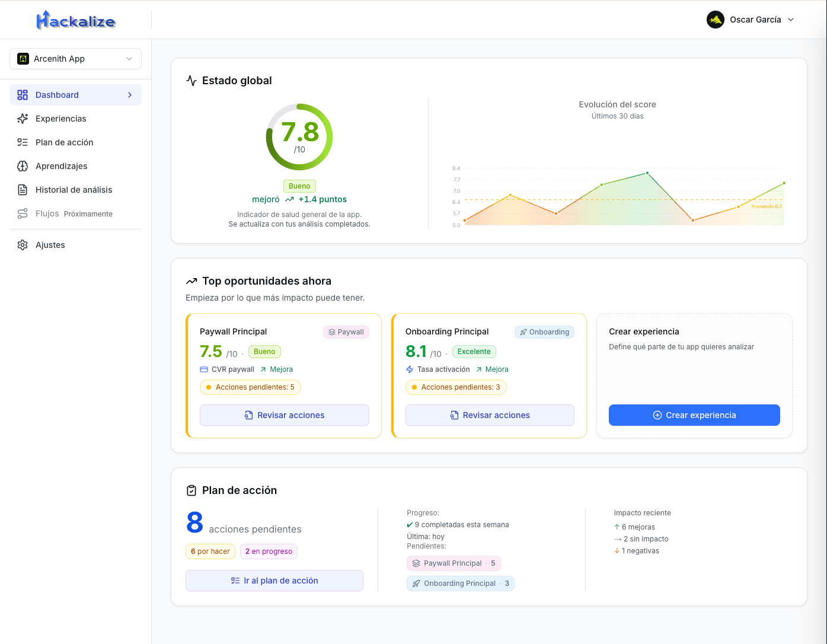Click the Plan de acción list icon in sidebar
827x644 pixels.
[x=23, y=142]
